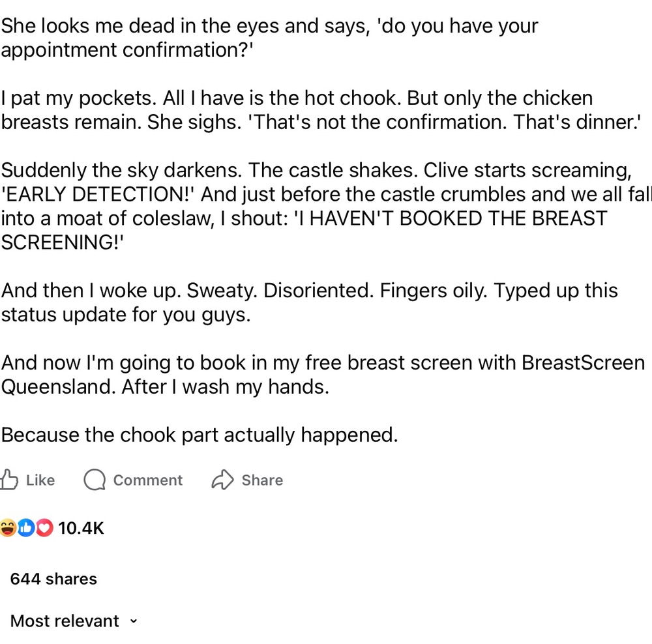Tap the Comment speech bubble icon

(95, 480)
